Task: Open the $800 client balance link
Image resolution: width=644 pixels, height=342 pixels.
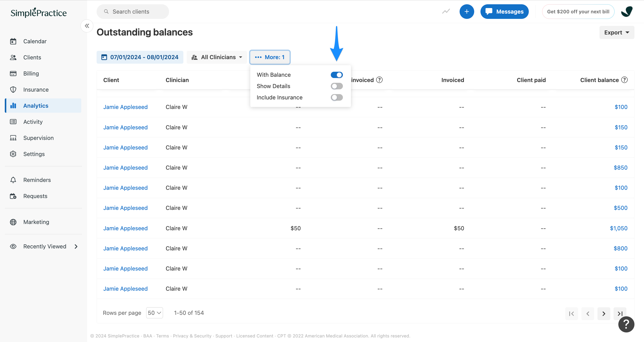Action: click(x=621, y=248)
